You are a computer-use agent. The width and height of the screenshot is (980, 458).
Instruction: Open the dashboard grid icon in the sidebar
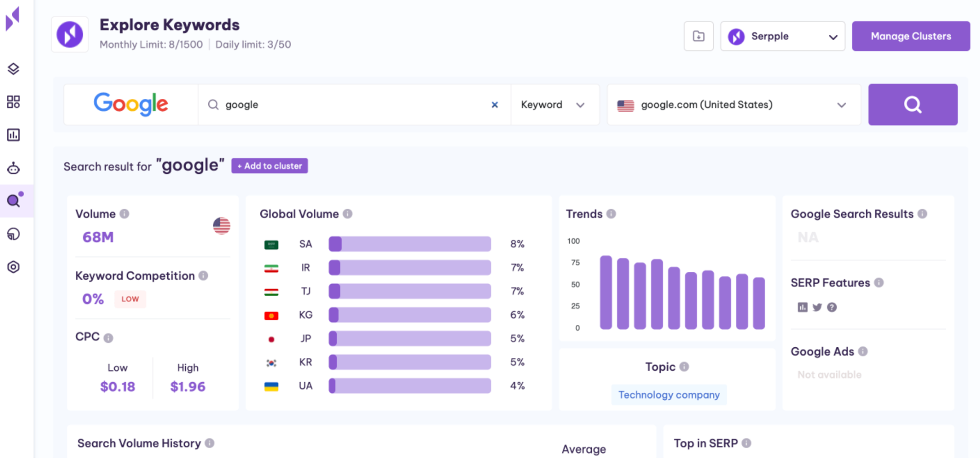[x=13, y=102]
